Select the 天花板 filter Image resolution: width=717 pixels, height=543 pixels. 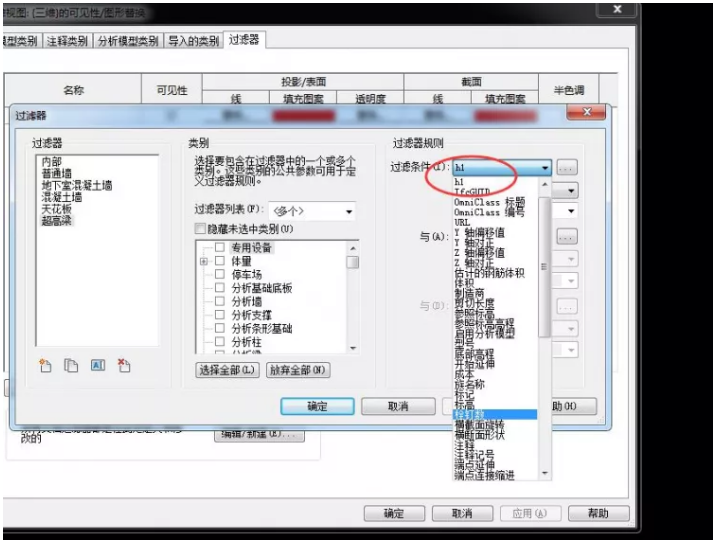57,209
